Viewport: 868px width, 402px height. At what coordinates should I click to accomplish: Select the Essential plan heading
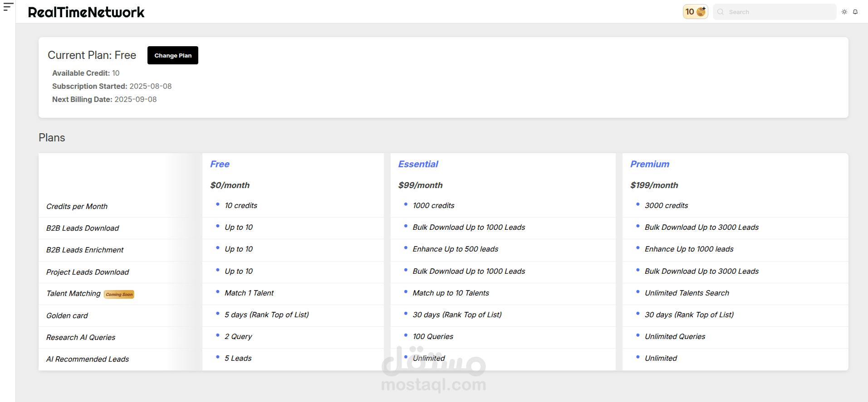(418, 164)
